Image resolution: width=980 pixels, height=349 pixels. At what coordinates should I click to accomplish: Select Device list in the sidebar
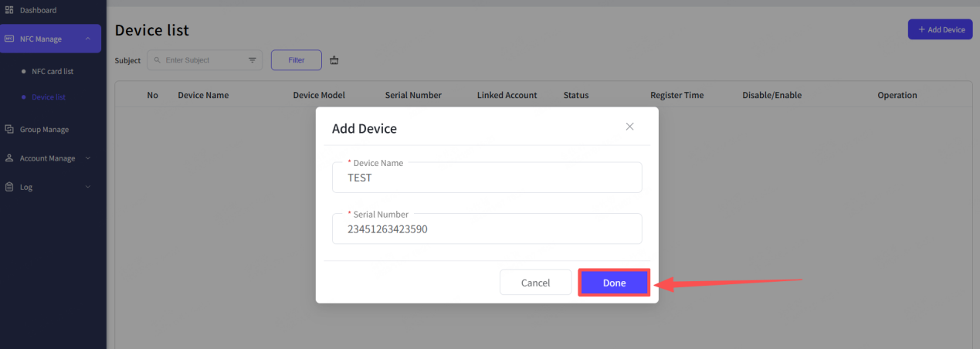click(49, 97)
